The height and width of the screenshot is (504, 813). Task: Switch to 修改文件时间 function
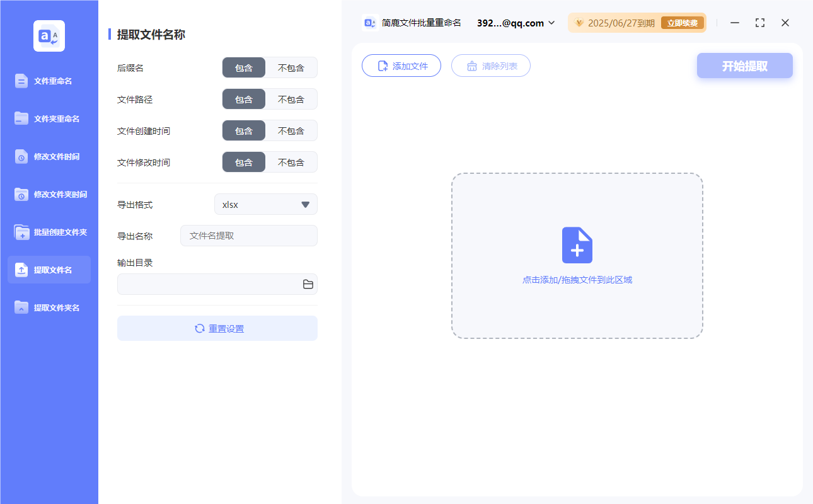(x=49, y=156)
